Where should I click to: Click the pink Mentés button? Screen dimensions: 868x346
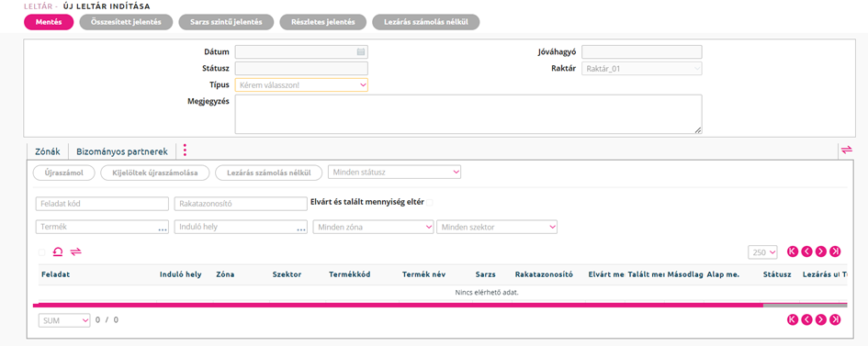[49, 22]
